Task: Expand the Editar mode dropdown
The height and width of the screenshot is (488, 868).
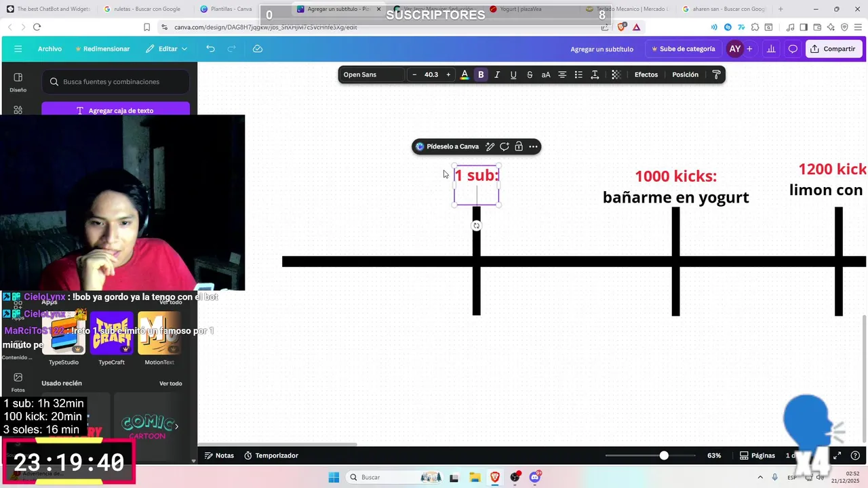Action: tap(167, 49)
